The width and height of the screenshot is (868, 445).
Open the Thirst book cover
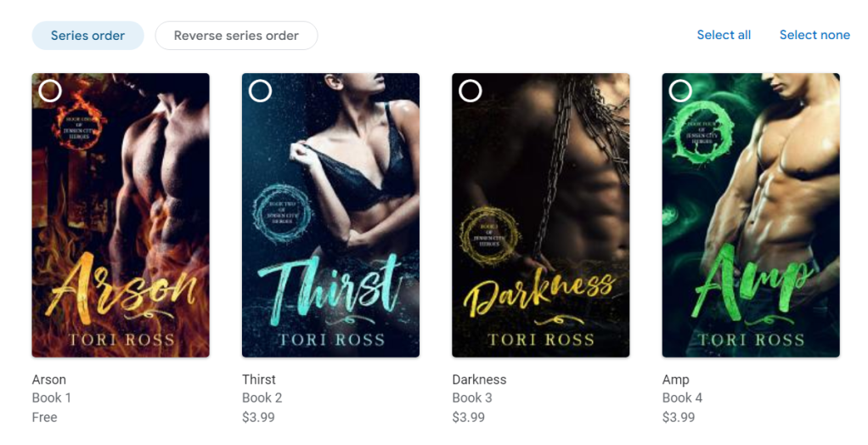[x=330, y=216]
